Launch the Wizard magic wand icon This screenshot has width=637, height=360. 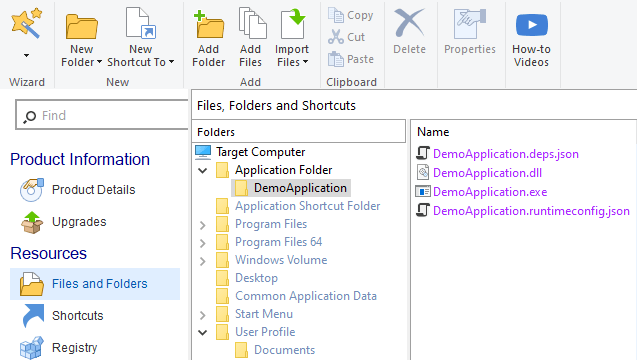click(x=26, y=23)
